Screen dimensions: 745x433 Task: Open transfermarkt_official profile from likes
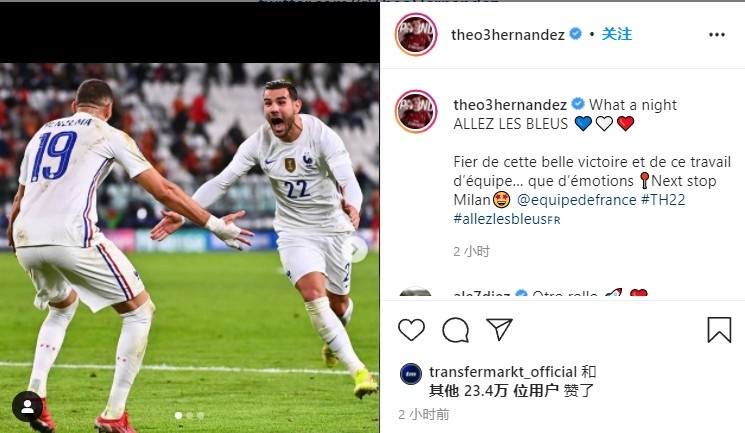pyautogui.click(x=503, y=372)
